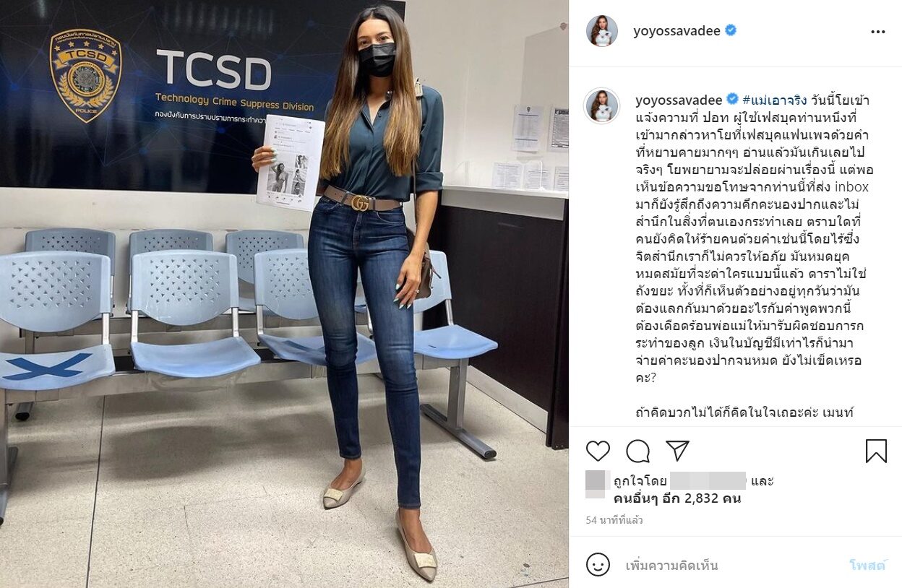Image resolution: width=902 pixels, height=588 pixels.
Task: Click the verified badge in header
Action: point(731,31)
